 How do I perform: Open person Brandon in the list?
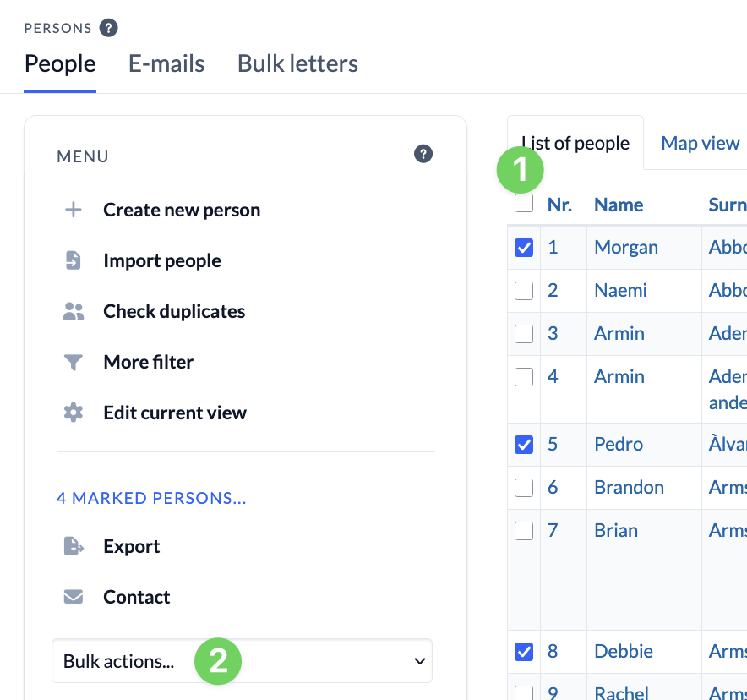[629, 487]
